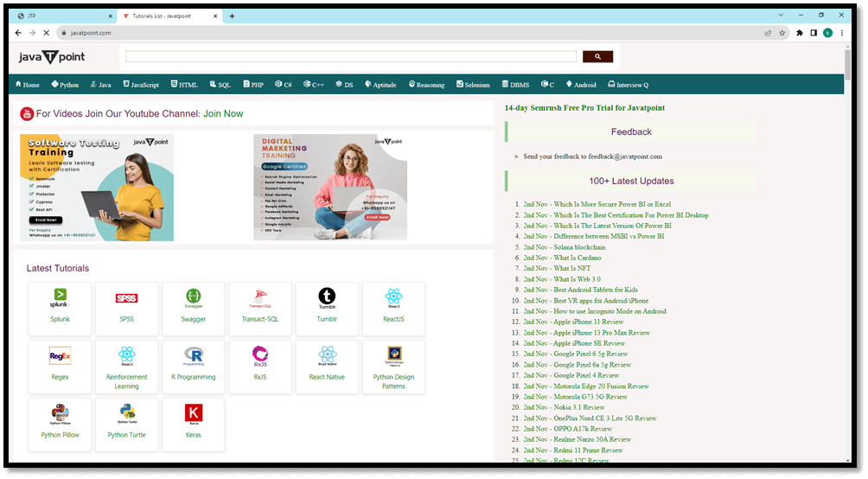Open the Interview Q menu item
Screen dimensions: 868x479
pyautogui.click(x=628, y=85)
